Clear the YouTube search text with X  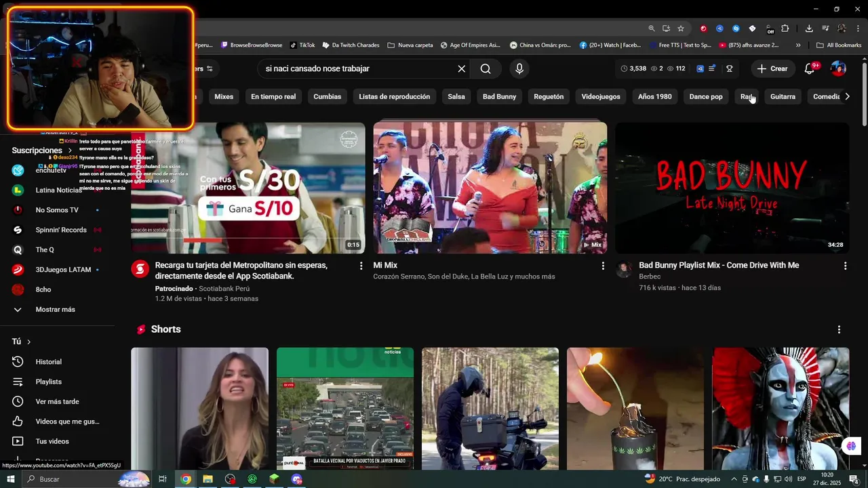click(x=462, y=68)
